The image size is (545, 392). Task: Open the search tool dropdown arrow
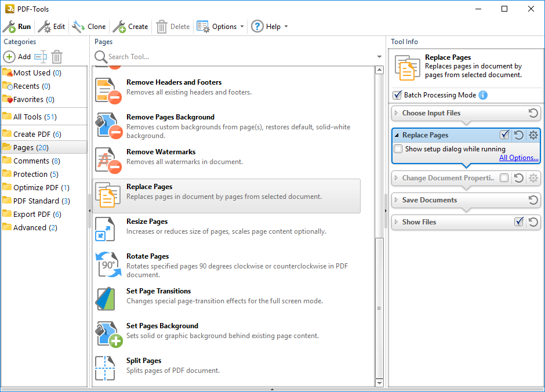[380, 57]
